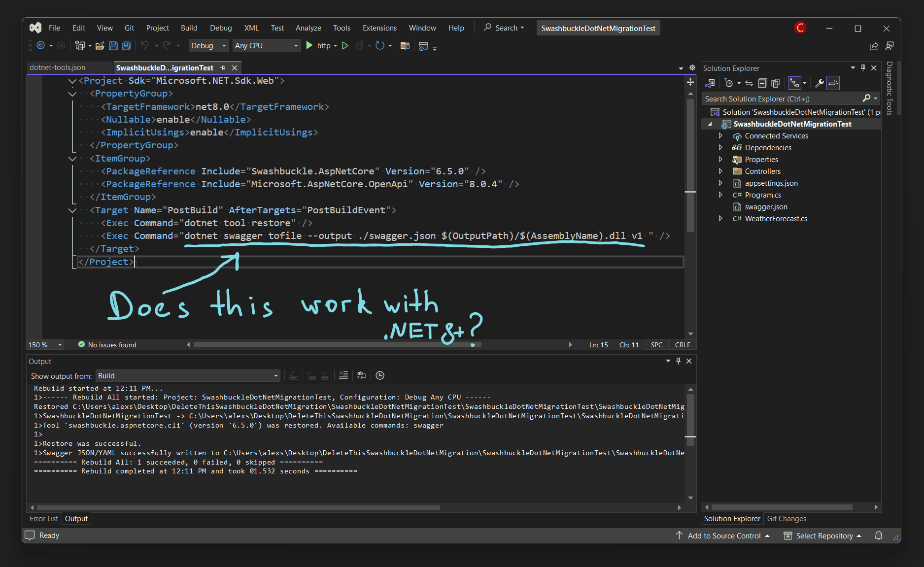
Task: Click the New Project toolbar icon
Action: pyautogui.click(x=80, y=46)
